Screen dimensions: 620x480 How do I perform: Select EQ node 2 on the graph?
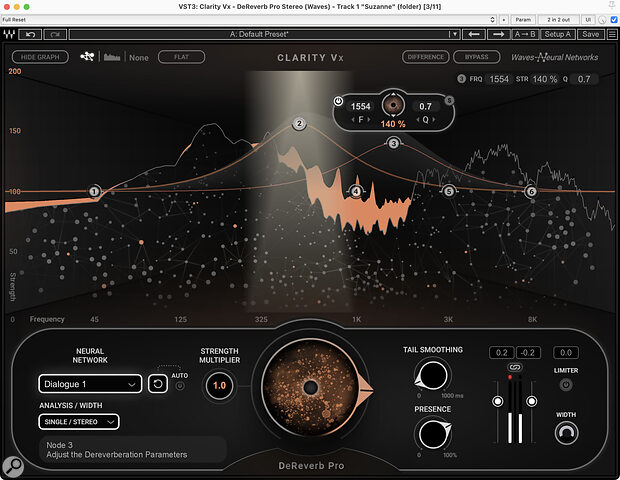point(299,124)
